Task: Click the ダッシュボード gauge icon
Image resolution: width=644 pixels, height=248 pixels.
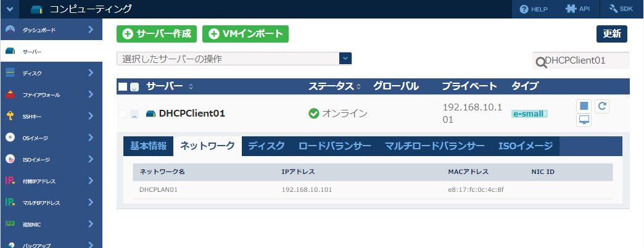Action: pyautogui.click(x=10, y=30)
